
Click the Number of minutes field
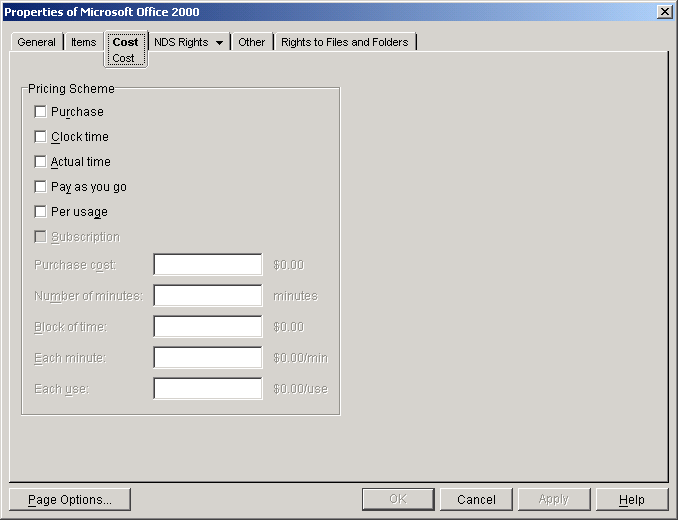[x=208, y=296]
